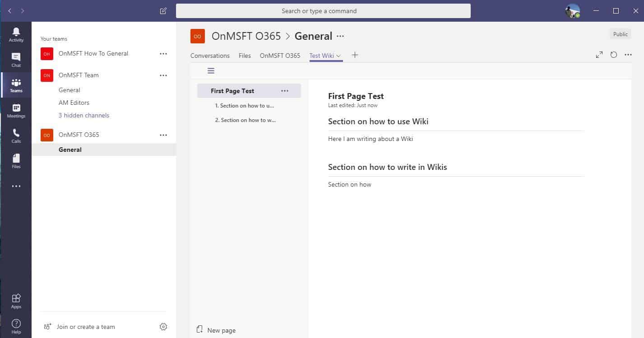Viewport: 644px width, 338px height.
Task: Switch to the Conversations tab
Action: (x=210, y=56)
